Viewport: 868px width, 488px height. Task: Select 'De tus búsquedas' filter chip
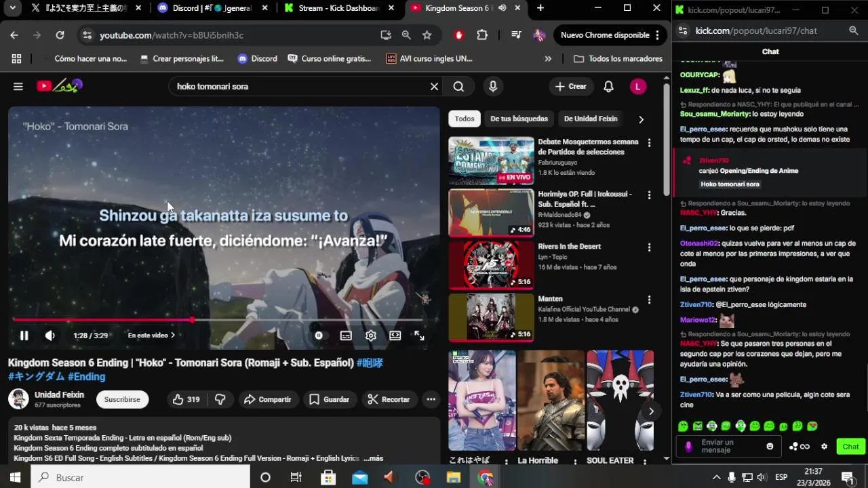pyautogui.click(x=519, y=119)
